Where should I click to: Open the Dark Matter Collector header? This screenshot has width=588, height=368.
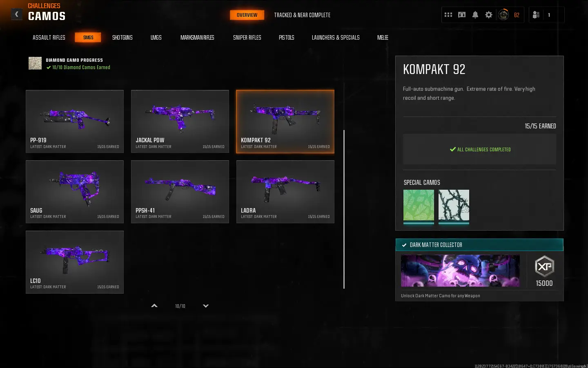tap(479, 245)
